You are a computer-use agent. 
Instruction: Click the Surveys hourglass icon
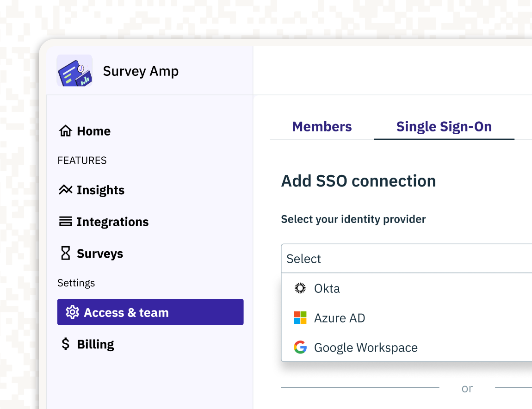click(66, 253)
